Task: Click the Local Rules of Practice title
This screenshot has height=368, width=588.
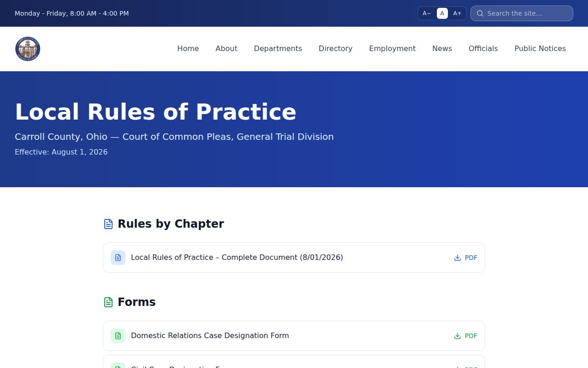Action: [156, 112]
